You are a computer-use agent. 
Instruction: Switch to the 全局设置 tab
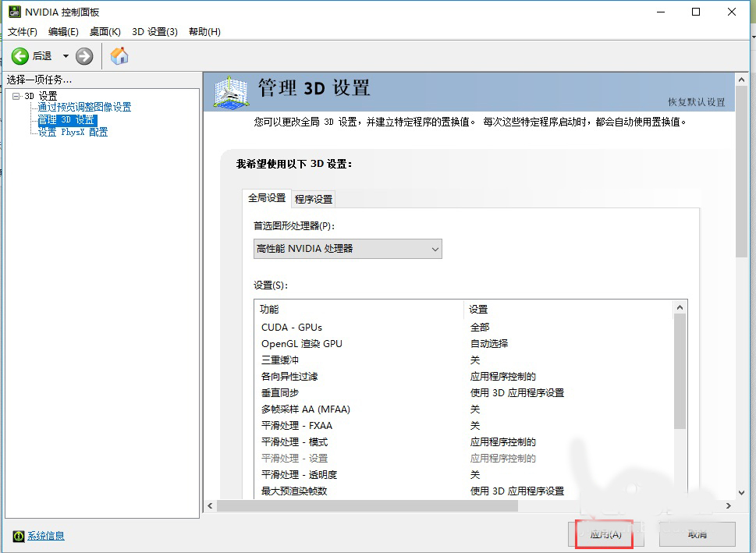tap(267, 198)
